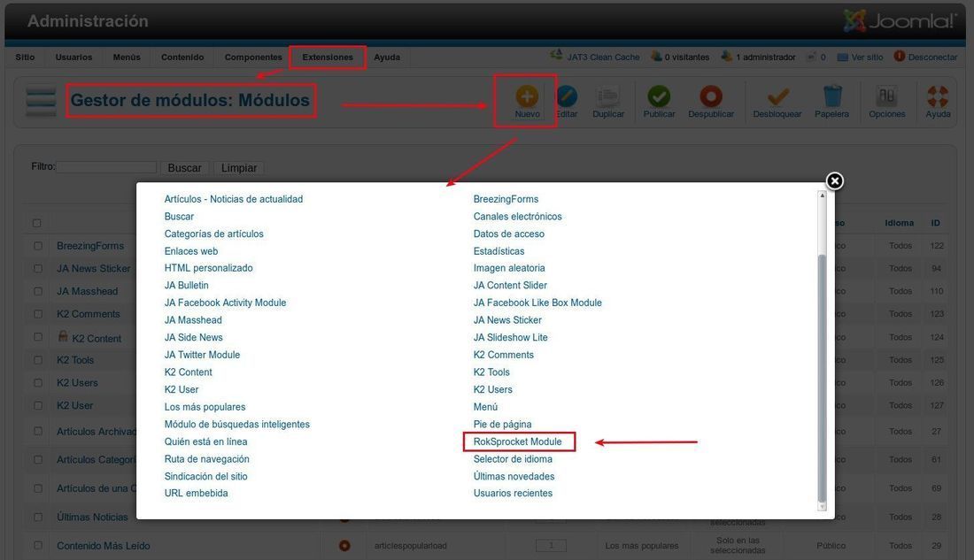Viewport: 974px width, 560px height.
Task: Open the Extensiones menu
Action: point(328,58)
